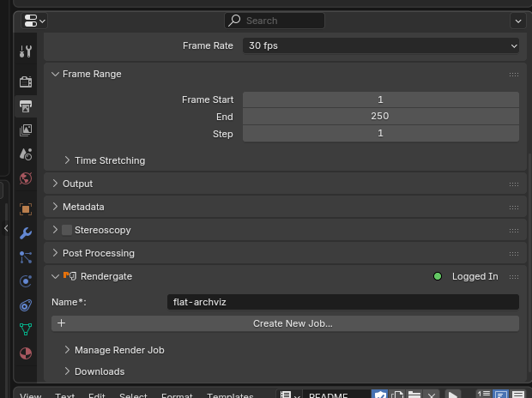Click the Metadata panel grip dots
Viewport: 532px width, 398px height.
(514, 207)
